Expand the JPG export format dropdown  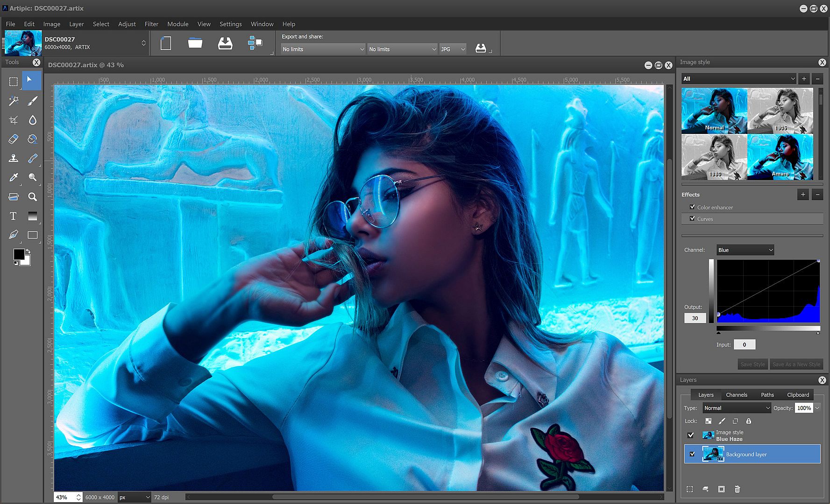click(x=453, y=49)
